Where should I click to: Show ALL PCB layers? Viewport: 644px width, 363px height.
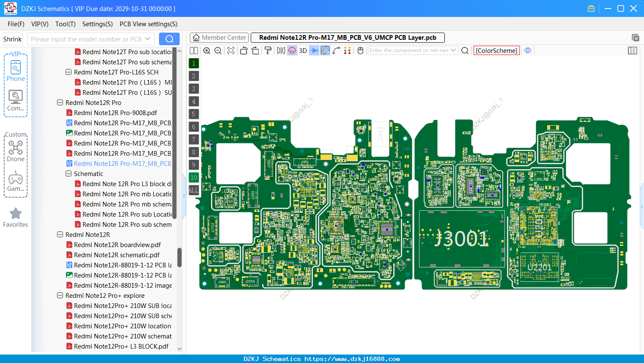[194, 190]
